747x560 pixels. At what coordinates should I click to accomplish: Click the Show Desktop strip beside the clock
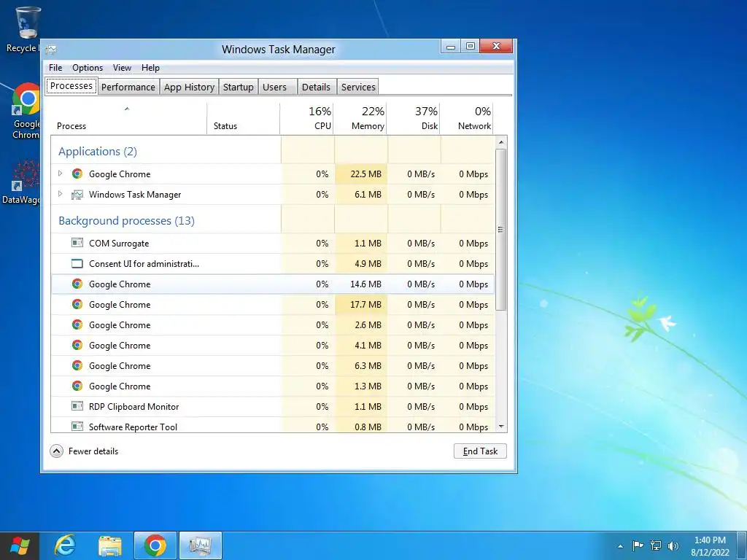pyautogui.click(x=742, y=545)
